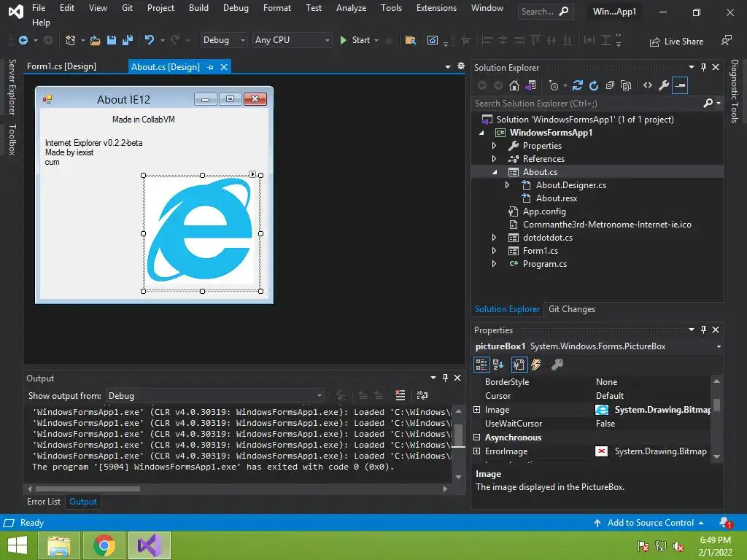Collapse the WindowsFormsApp1 project node
The width and height of the screenshot is (747, 560).
point(481,133)
